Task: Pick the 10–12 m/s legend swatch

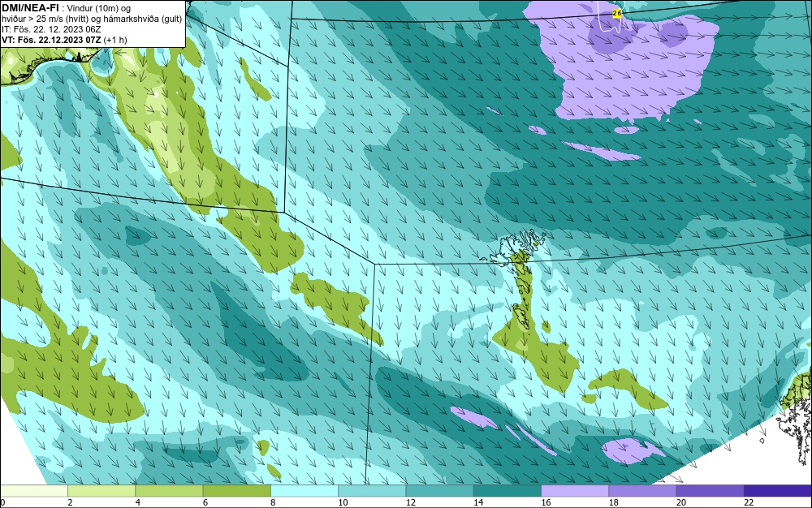Action: click(372, 491)
